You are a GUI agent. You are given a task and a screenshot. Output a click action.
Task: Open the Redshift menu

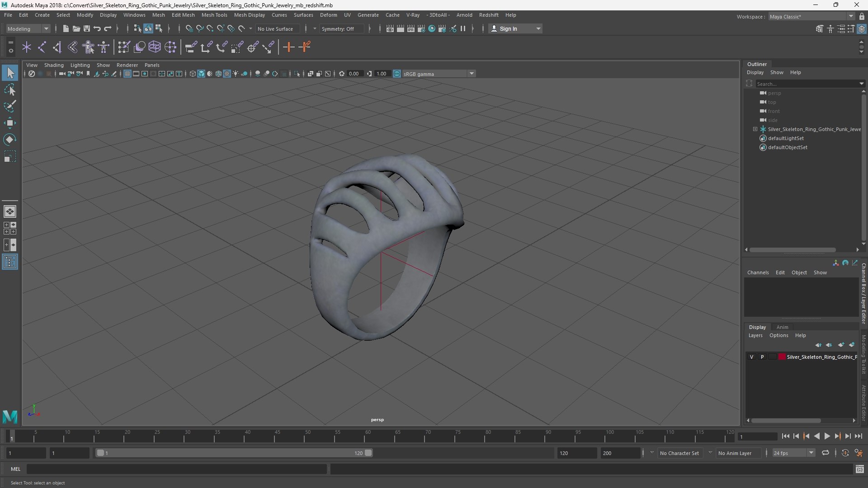click(489, 15)
